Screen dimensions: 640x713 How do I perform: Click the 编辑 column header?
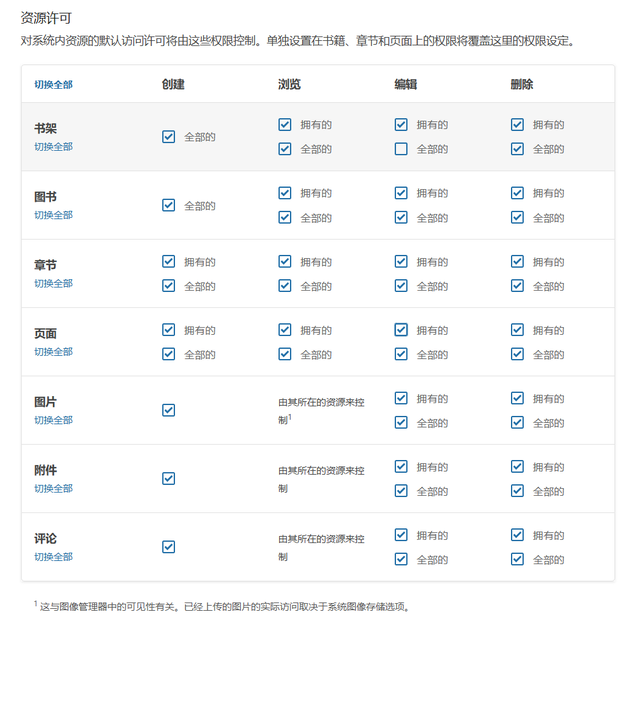(x=406, y=85)
